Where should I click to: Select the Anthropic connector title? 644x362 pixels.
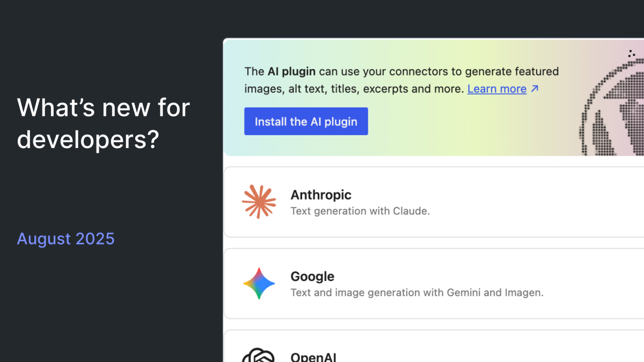tap(321, 195)
